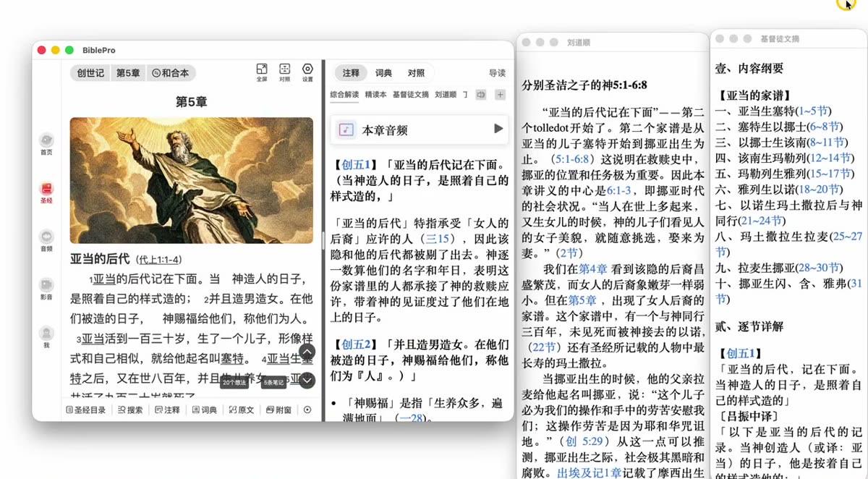This screenshot has width=868, height=479.
Task: Click the 20个想法 badge
Action: [x=234, y=382]
